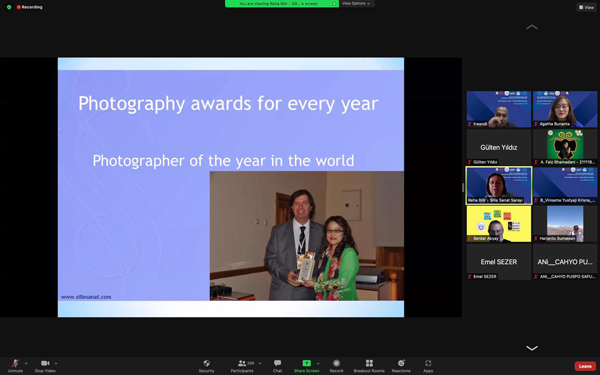Image resolution: width=600 pixels, height=375 pixels.
Task: Open the View layout menu
Action: click(587, 7)
